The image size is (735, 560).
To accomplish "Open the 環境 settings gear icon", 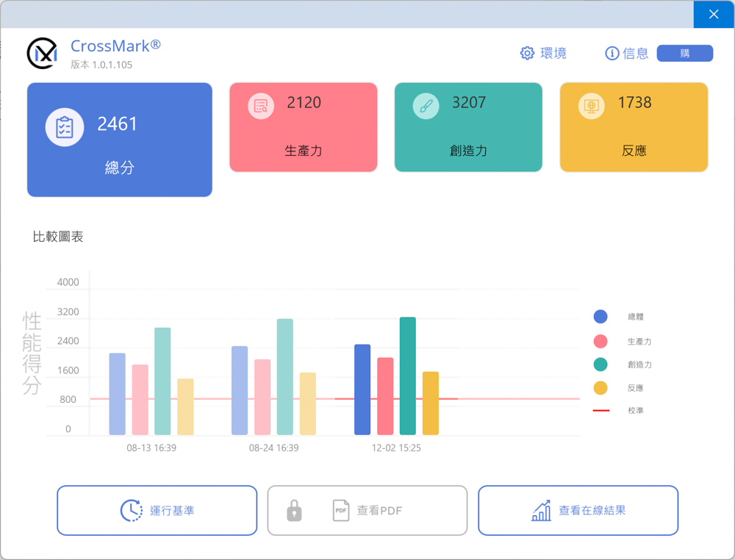I will coord(527,53).
